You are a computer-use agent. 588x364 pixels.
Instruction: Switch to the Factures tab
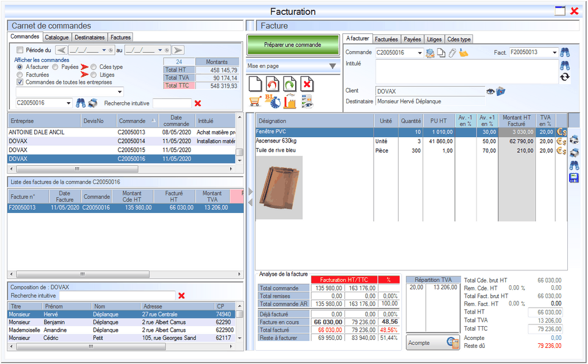(x=121, y=37)
